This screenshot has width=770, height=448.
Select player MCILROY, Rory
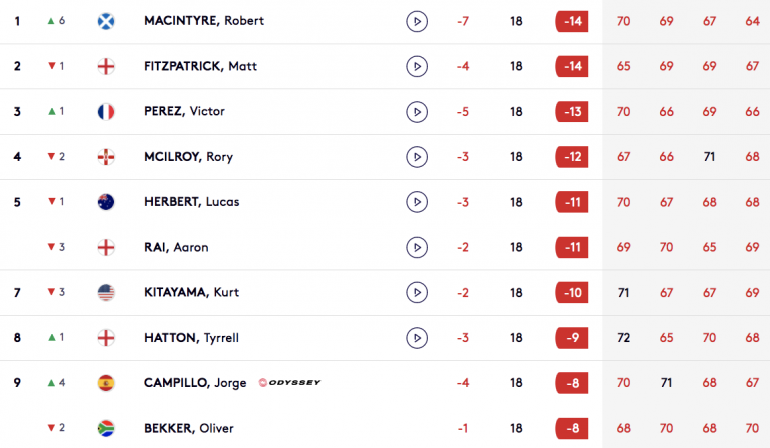click(189, 157)
